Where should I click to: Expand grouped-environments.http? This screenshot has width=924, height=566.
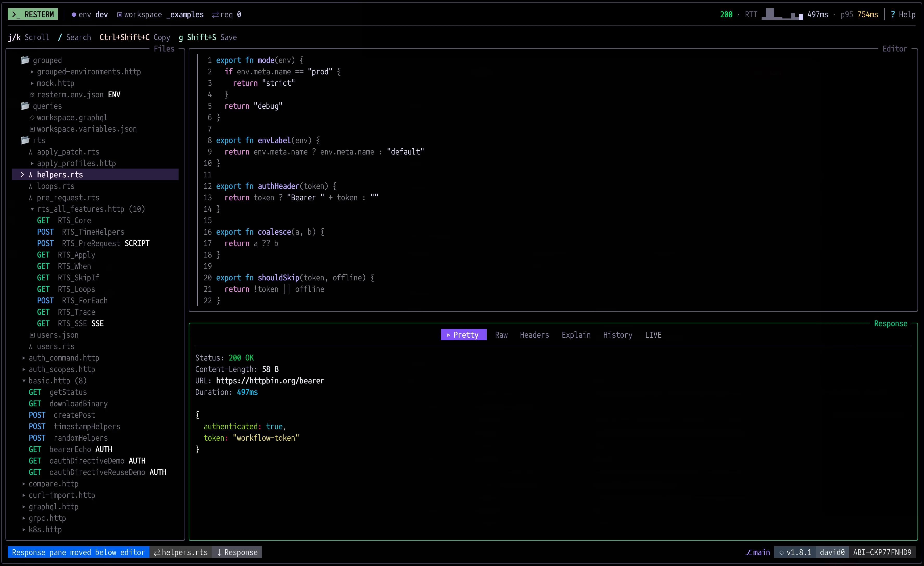[x=32, y=72]
